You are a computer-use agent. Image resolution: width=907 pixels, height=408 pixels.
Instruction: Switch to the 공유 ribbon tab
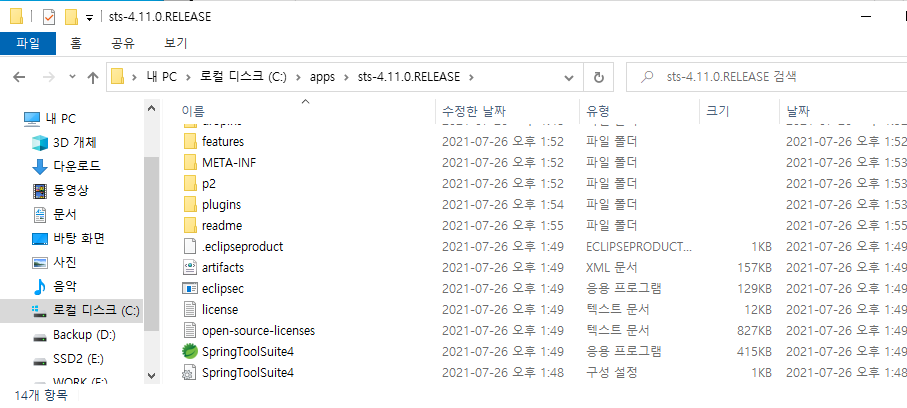[123, 43]
